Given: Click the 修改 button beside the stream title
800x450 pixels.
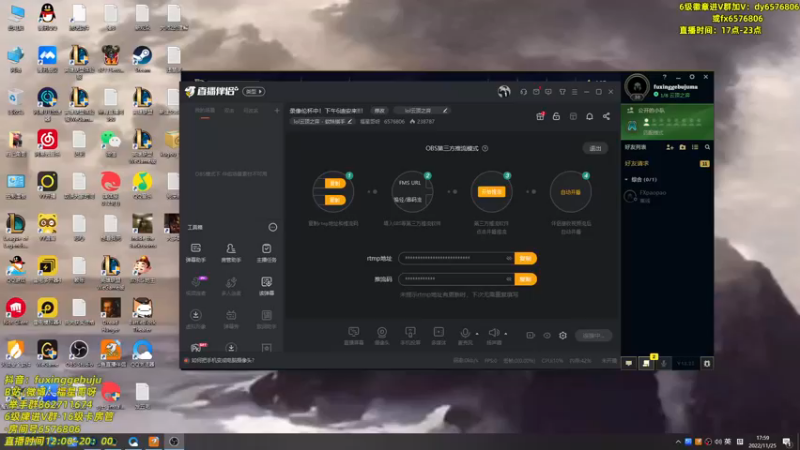Looking at the screenshot, I should pyautogui.click(x=380, y=110).
